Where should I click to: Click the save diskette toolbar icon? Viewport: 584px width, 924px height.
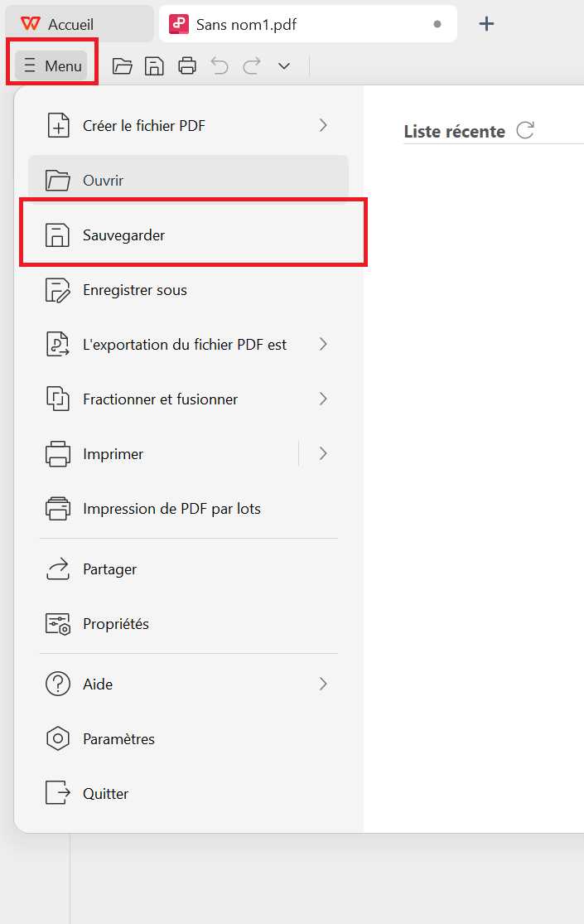click(x=154, y=66)
